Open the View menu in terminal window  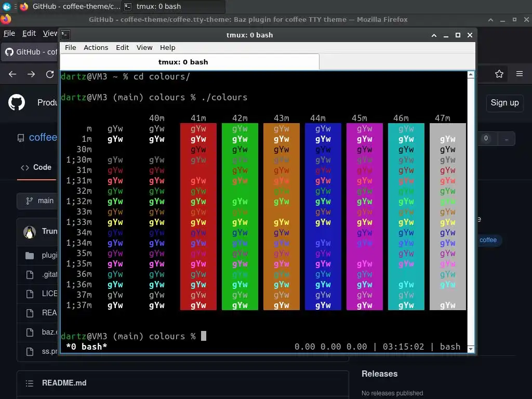tap(144, 47)
